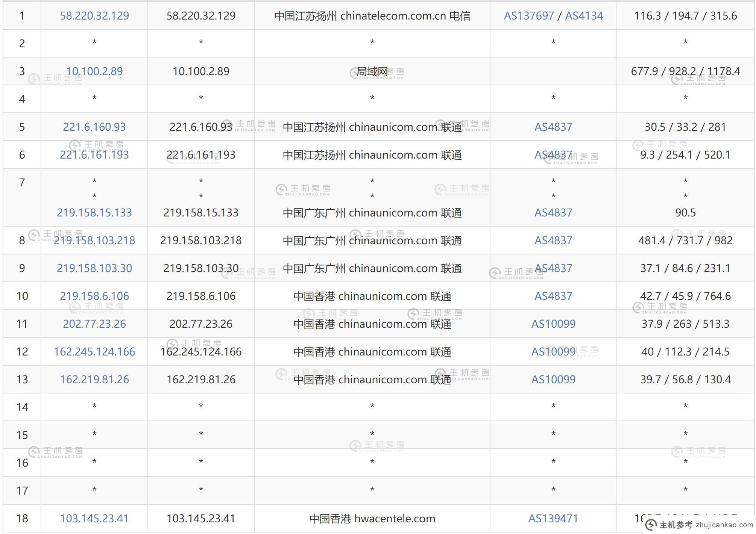Open the 221.6.161.193 IP link
The height and width of the screenshot is (534, 756).
point(94,155)
